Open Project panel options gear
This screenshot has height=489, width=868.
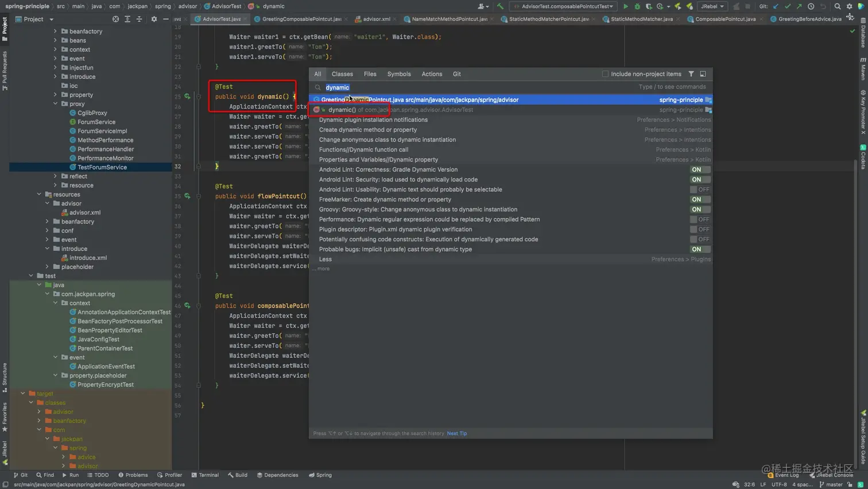click(154, 19)
